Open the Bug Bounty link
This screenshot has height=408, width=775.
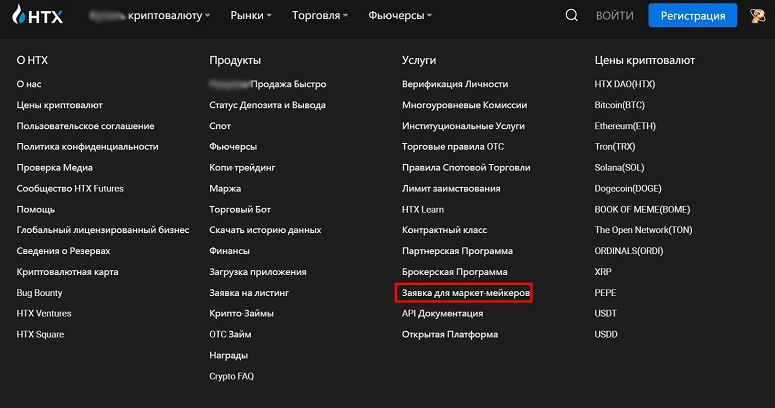click(39, 293)
